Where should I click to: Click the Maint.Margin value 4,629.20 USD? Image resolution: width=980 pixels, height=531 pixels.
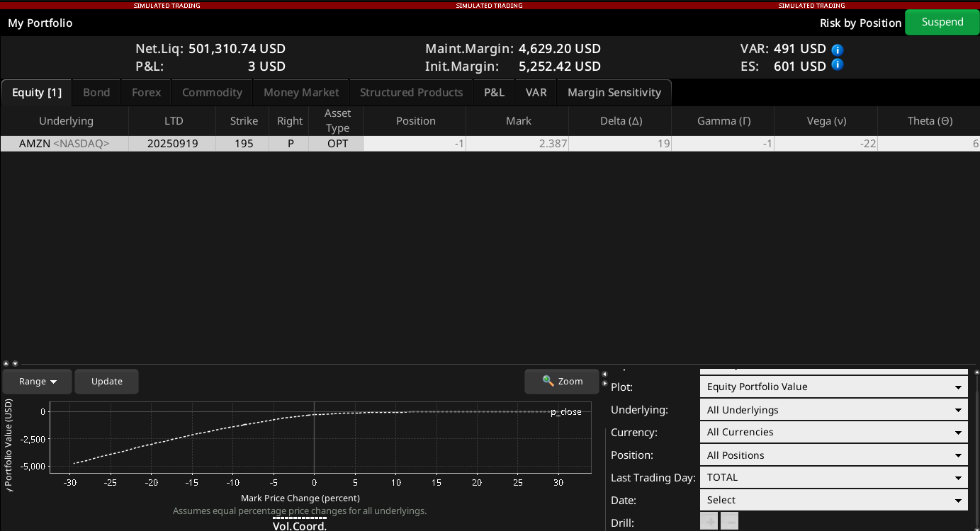click(x=560, y=49)
